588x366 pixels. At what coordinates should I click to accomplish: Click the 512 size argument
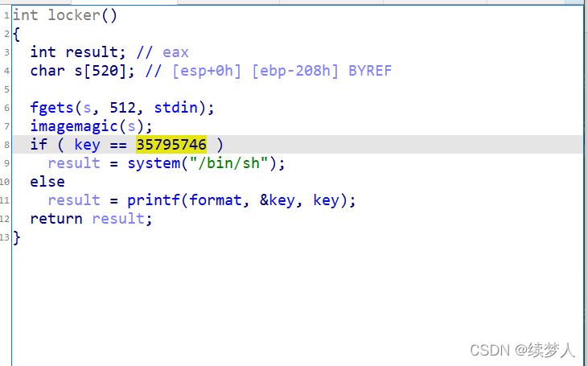pyautogui.click(x=122, y=108)
